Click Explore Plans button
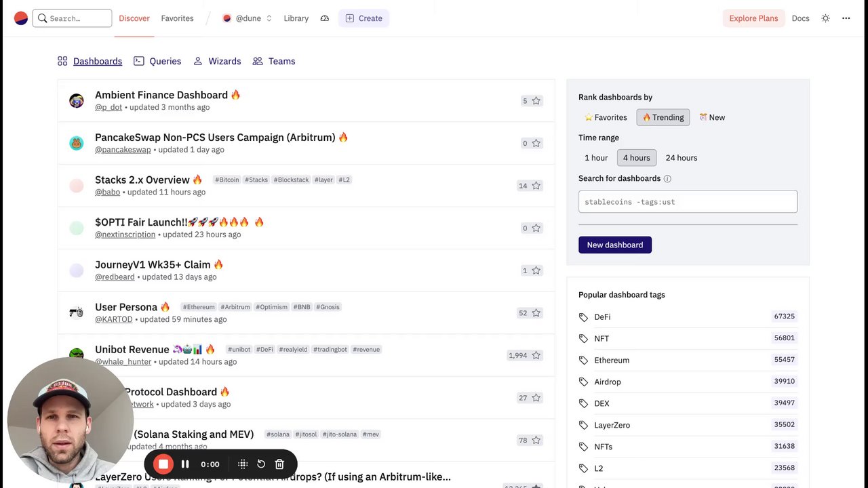The image size is (868, 488). tap(753, 18)
